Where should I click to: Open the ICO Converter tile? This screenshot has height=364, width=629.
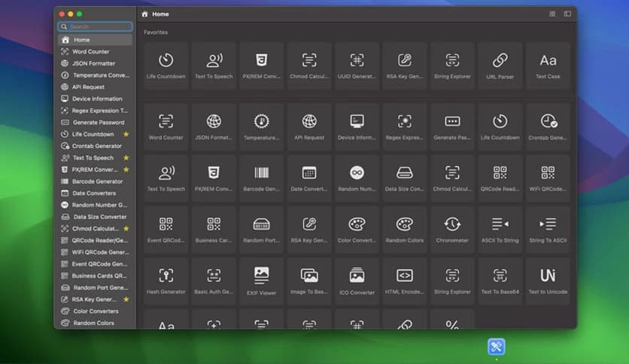click(x=357, y=280)
